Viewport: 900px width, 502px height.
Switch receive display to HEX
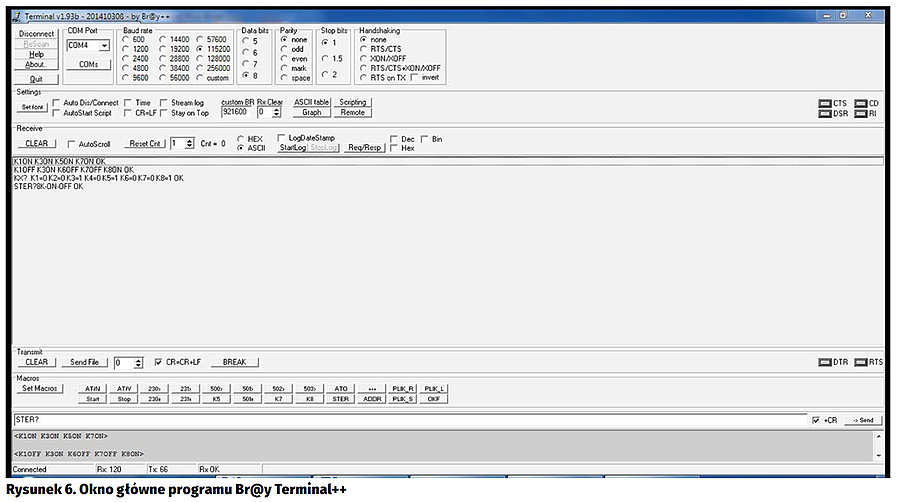point(240,139)
